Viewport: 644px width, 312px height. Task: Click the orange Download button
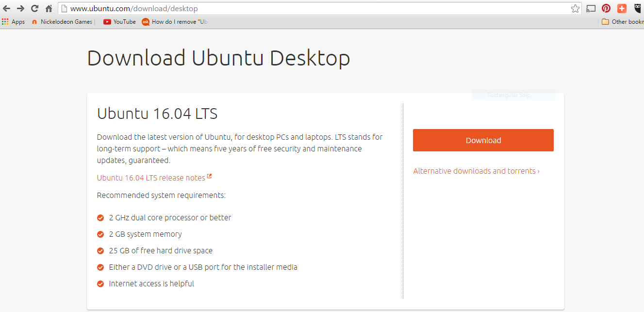coord(483,140)
